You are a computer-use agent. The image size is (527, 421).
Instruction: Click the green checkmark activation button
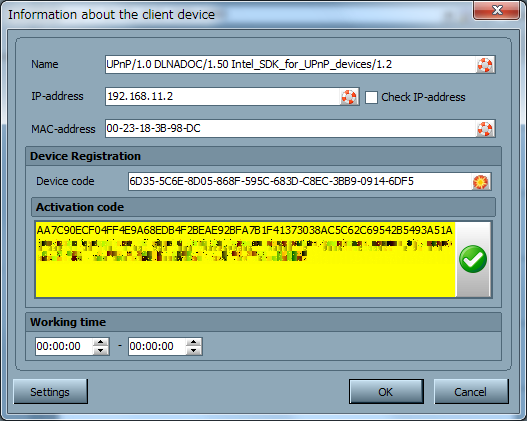(x=473, y=259)
